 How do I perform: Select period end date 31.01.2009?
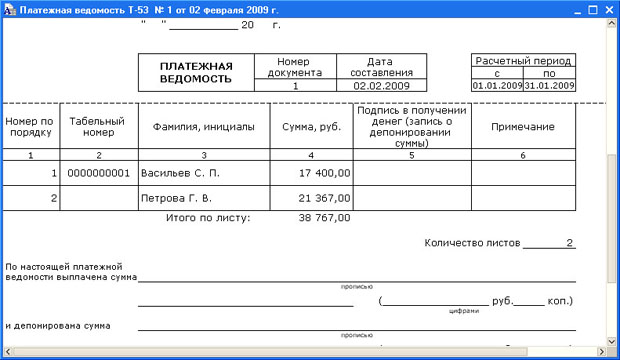coord(549,85)
